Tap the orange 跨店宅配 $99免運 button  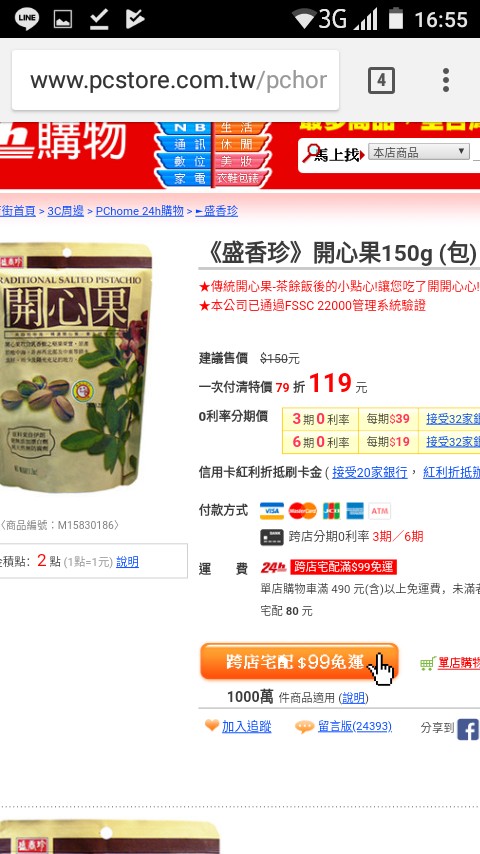point(299,662)
